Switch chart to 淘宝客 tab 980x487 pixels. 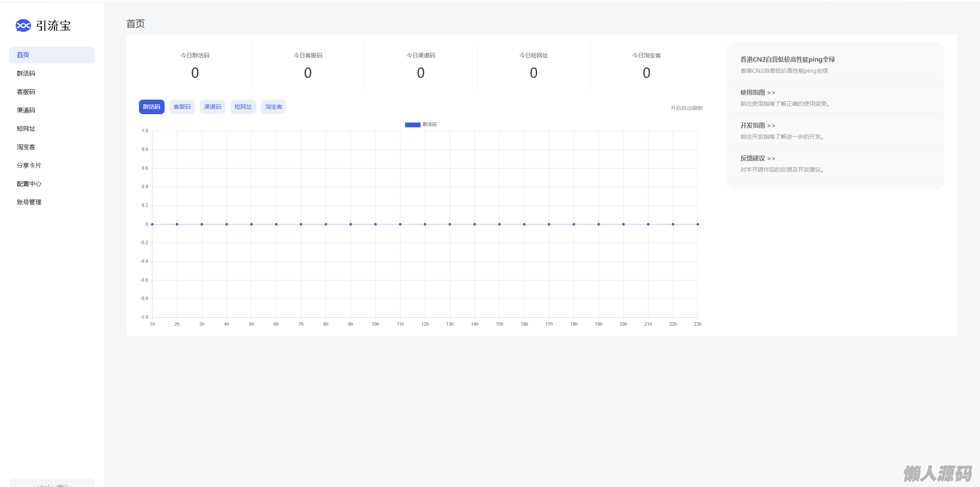[273, 107]
